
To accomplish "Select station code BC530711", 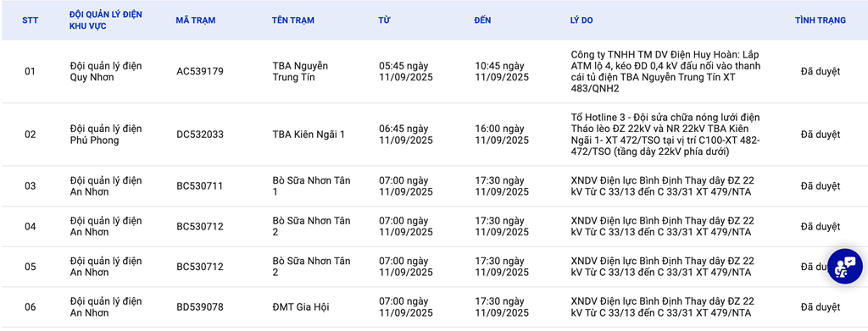I will pyautogui.click(x=200, y=185).
